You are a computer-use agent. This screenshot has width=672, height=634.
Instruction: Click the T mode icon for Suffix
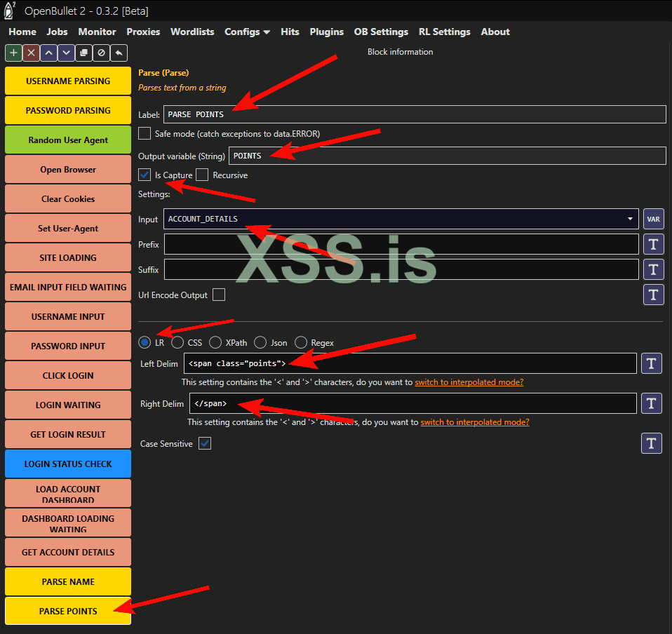653,269
